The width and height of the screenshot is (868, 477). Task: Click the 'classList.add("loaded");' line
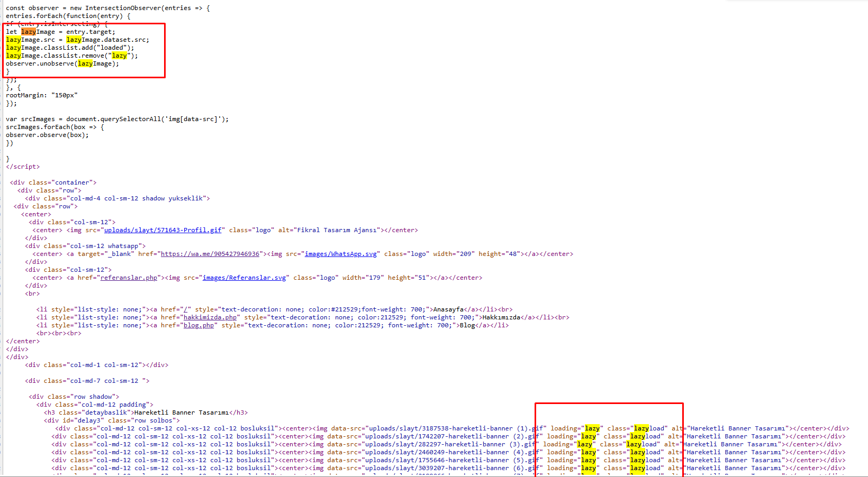click(x=70, y=48)
